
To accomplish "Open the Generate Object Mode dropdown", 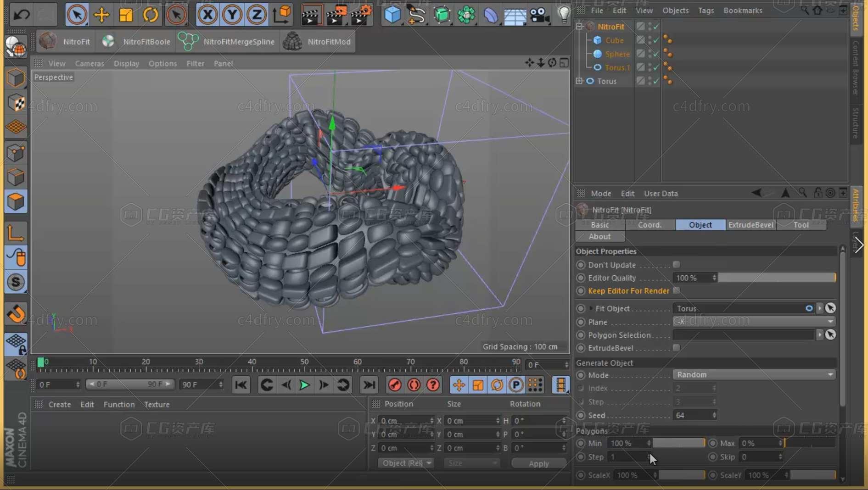I will tap(754, 374).
